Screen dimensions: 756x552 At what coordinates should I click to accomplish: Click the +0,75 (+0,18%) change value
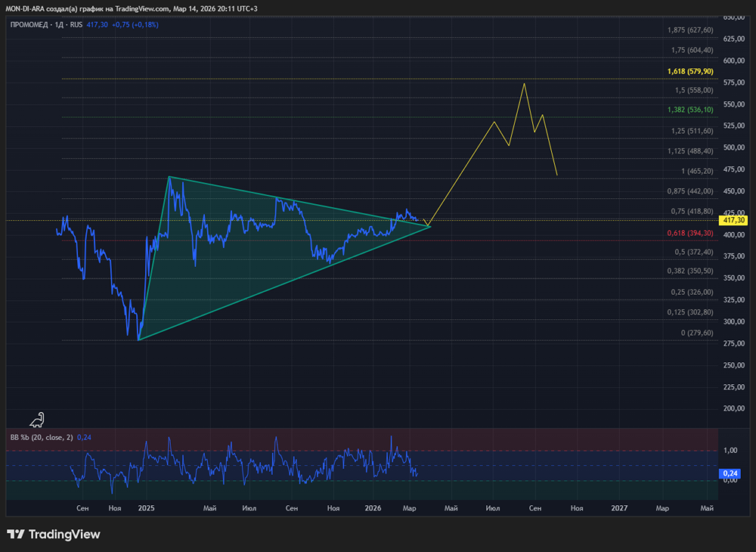tap(135, 25)
